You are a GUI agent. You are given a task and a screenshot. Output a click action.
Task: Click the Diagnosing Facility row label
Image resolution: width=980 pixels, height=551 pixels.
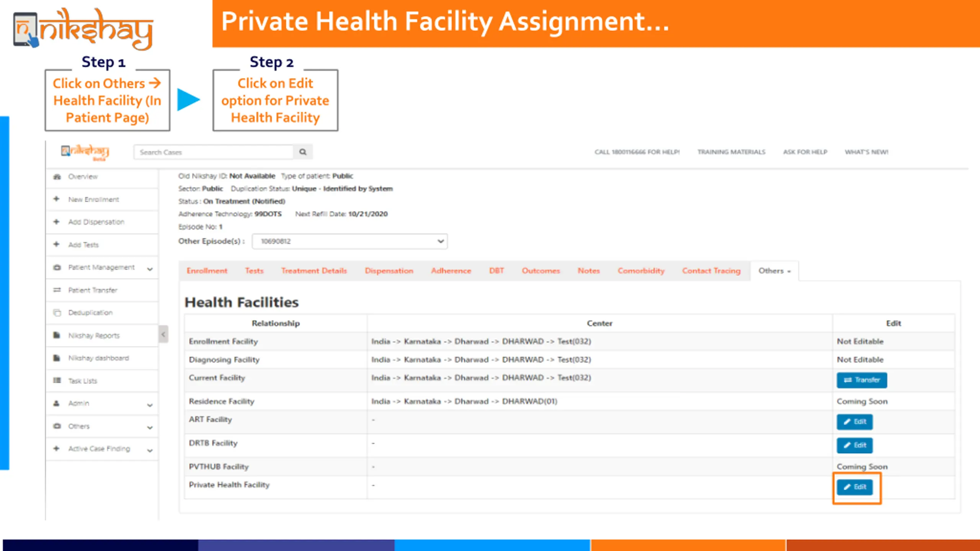click(224, 360)
